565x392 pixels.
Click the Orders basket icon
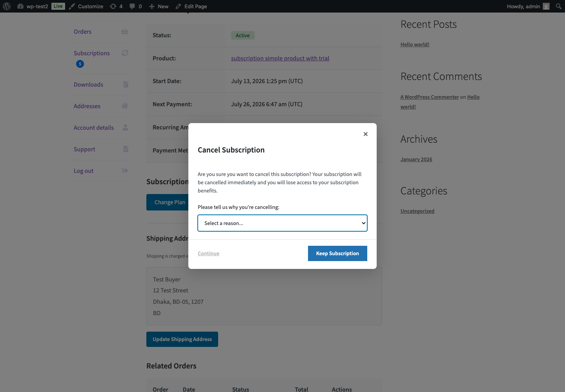coord(125,31)
